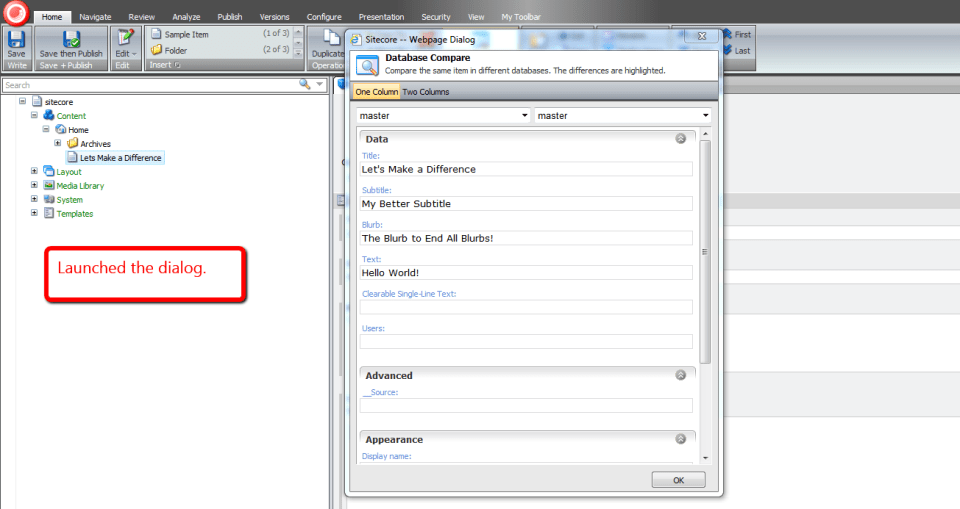Collapse the Data section
Screen dimensions: 960x509
680,138
